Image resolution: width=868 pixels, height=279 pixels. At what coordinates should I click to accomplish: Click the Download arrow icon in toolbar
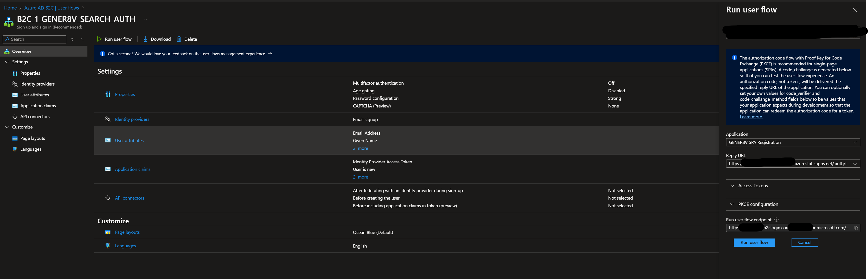pos(145,39)
